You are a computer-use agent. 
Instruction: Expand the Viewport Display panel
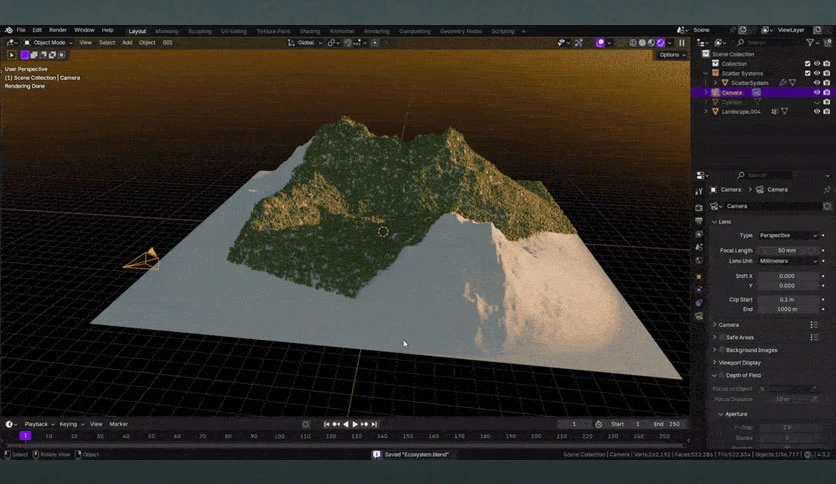pos(715,363)
